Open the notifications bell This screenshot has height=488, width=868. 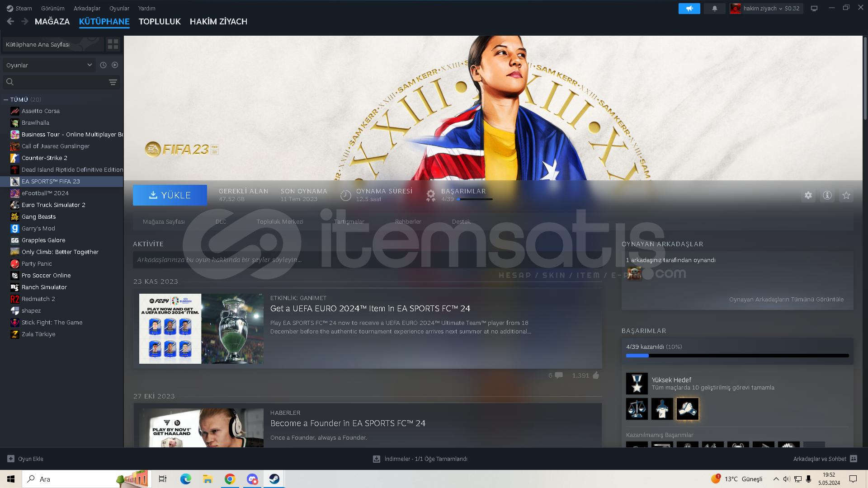pyautogui.click(x=715, y=8)
